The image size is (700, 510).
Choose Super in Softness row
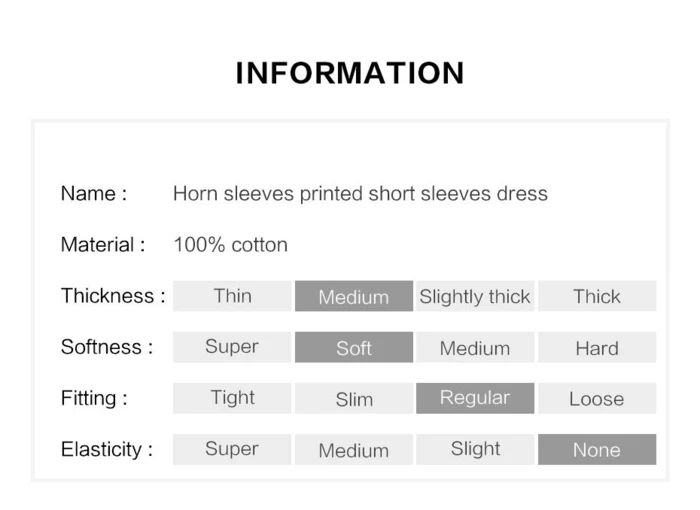click(x=232, y=347)
